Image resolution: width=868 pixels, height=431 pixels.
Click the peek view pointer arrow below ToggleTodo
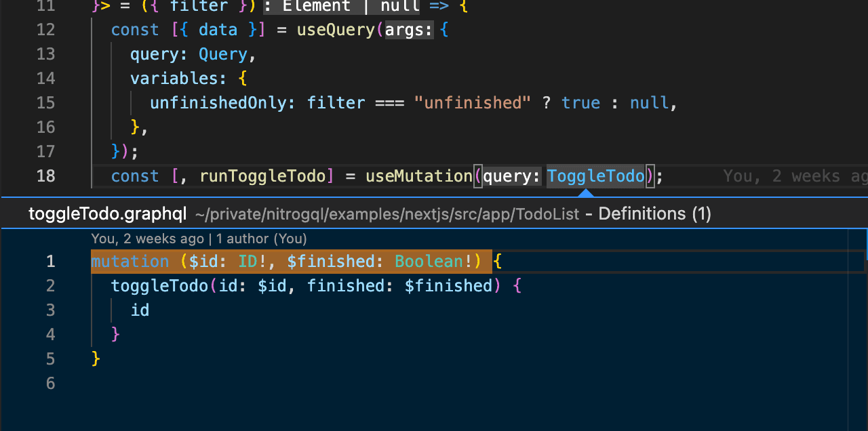click(585, 192)
